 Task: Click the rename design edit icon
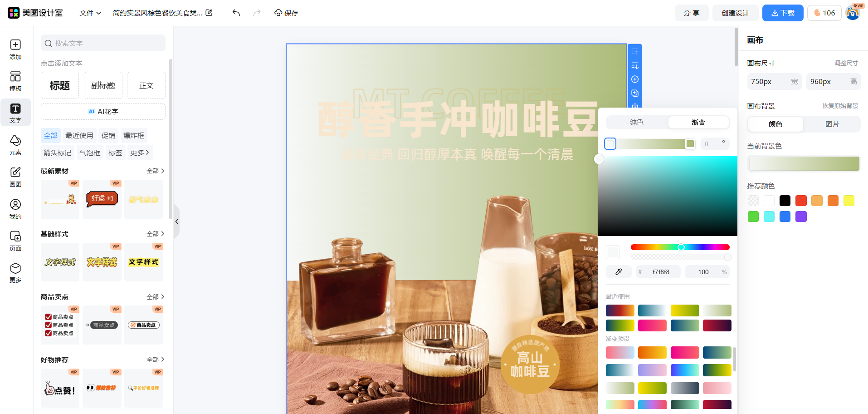[x=209, y=13]
